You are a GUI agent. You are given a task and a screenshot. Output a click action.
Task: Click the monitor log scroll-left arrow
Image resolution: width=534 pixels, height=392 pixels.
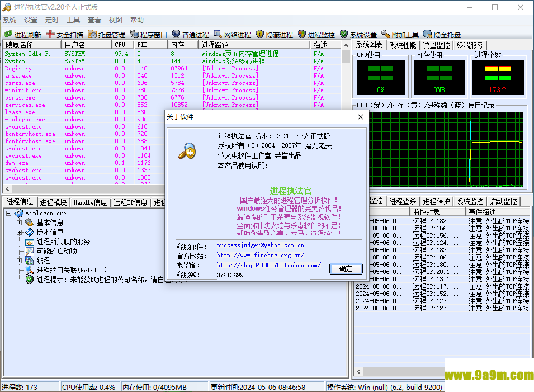[358, 371]
